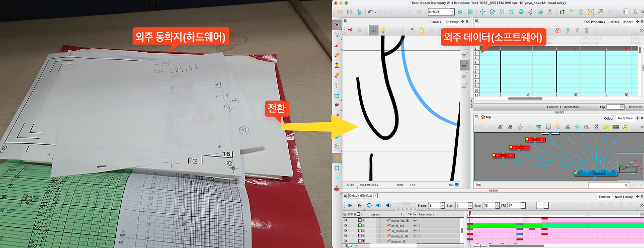Switch to the Timeline tab
Viewport: 644px width, 248px height.
pyautogui.click(x=605, y=197)
